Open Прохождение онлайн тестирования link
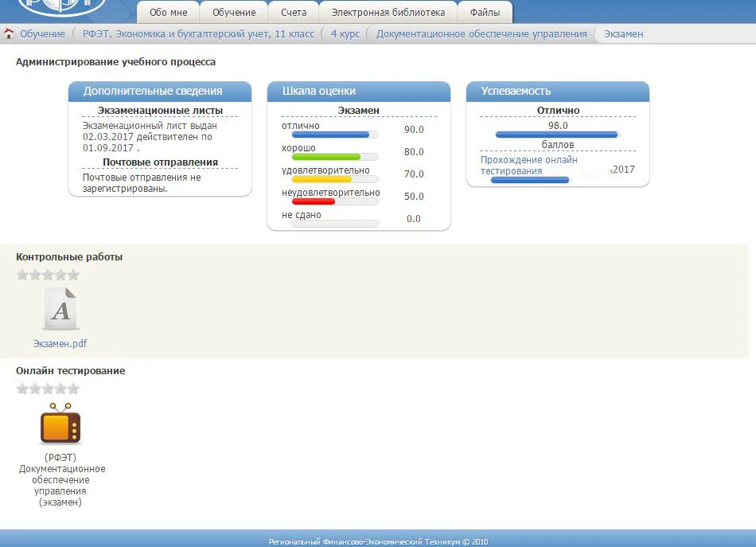The width and height of the screenshot is (756, 547). [529, 166]
